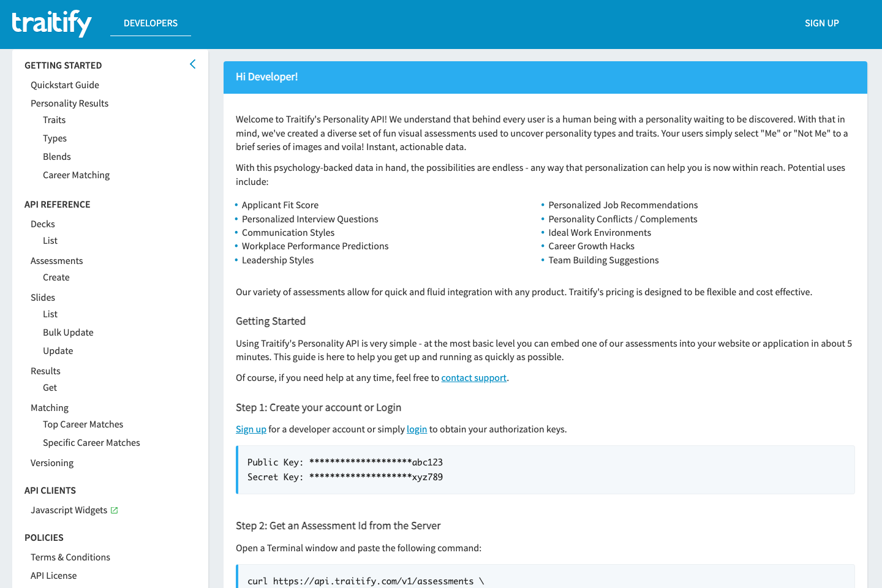Open Terms & Conditions under Policies
Viewport: 882px width, 588px height.
pos(70,557)
